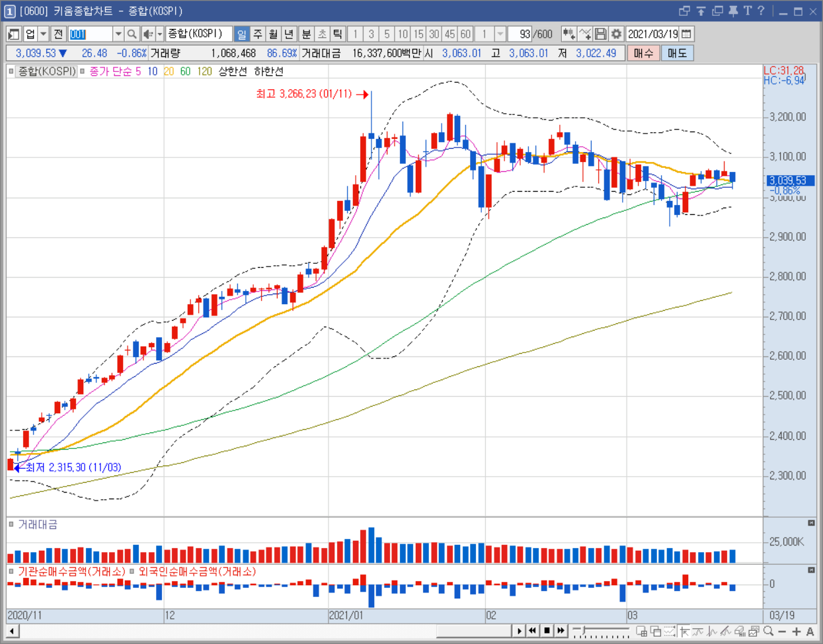This screenshot has width=823, height=644.
Task: Expand the 거래대금 panel marker square
Action: (11, 524)
